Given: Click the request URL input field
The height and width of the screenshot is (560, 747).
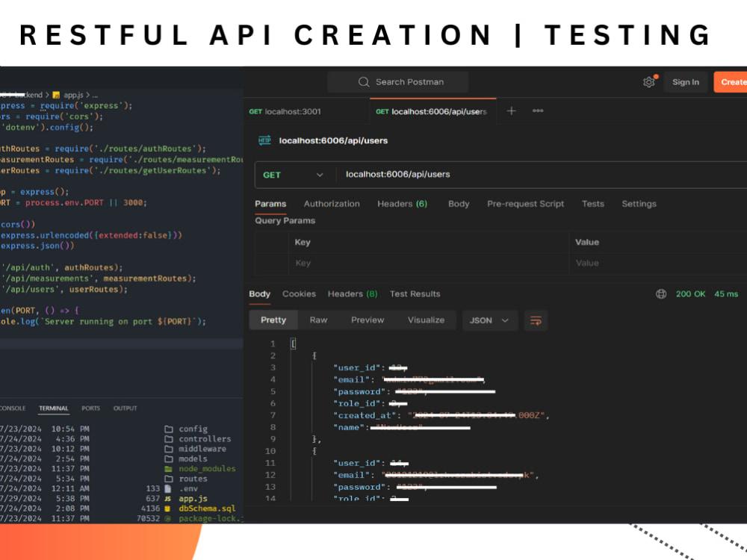Looking at the screenshot, I should pyautogui.click(x=541, y=174).
